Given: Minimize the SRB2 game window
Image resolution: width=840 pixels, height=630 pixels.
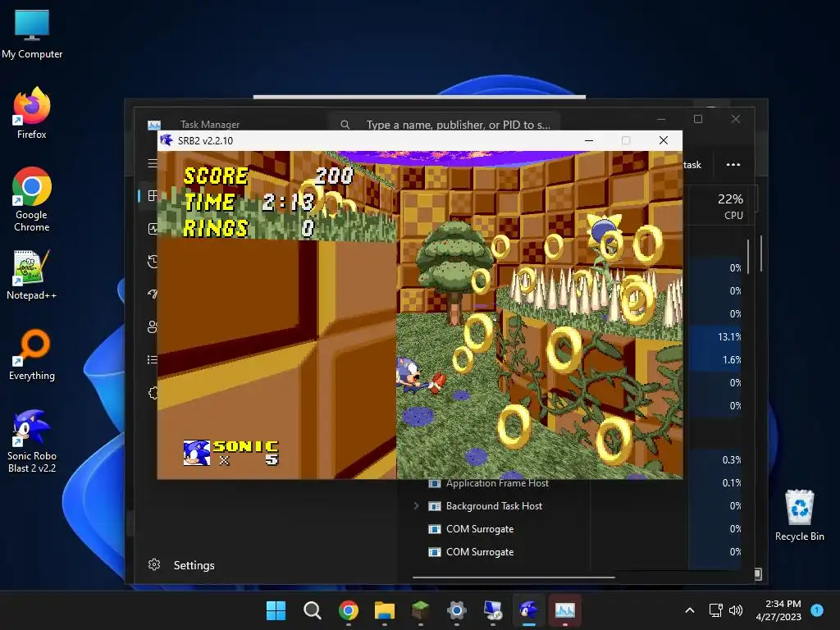Looking at the screenshot, I should (x=589, y=140).
